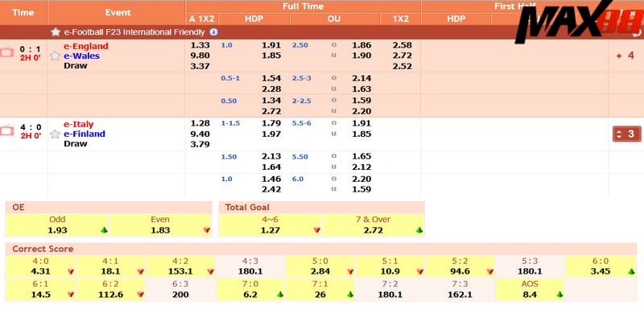
Task: Click the Event column header
Action: pyautogui.click(x=118, y=12)
